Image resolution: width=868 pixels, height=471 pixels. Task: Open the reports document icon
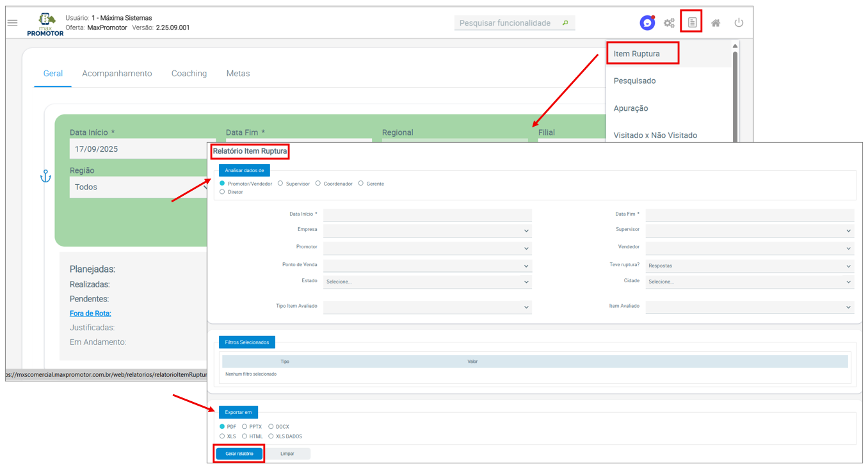pos(692,22)
